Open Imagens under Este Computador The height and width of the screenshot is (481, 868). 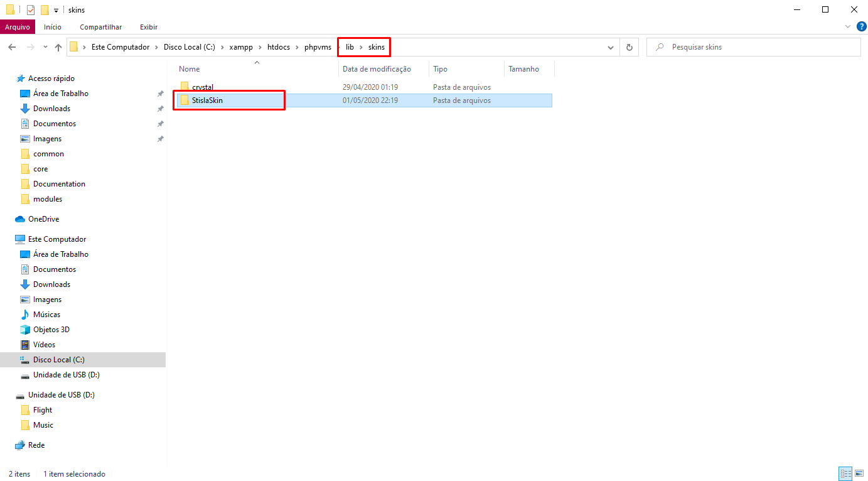pyautogui.click(x=47, y=300)
